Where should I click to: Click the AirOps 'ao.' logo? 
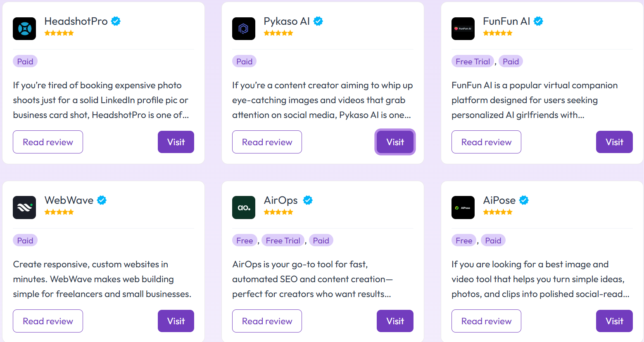(243, 208)
